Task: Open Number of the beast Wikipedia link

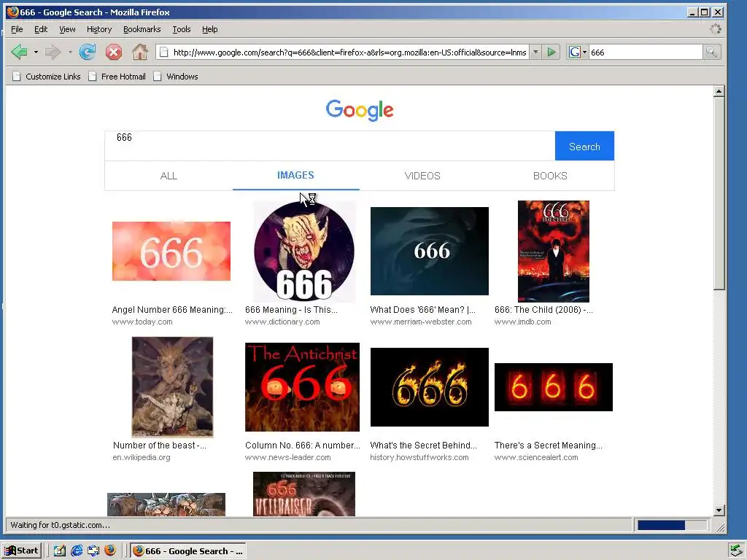Action: [160, 446]
